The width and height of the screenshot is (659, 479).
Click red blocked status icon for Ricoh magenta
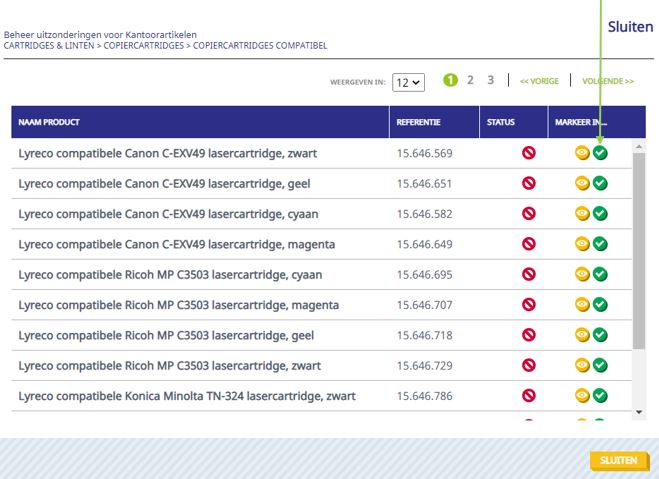529,305
